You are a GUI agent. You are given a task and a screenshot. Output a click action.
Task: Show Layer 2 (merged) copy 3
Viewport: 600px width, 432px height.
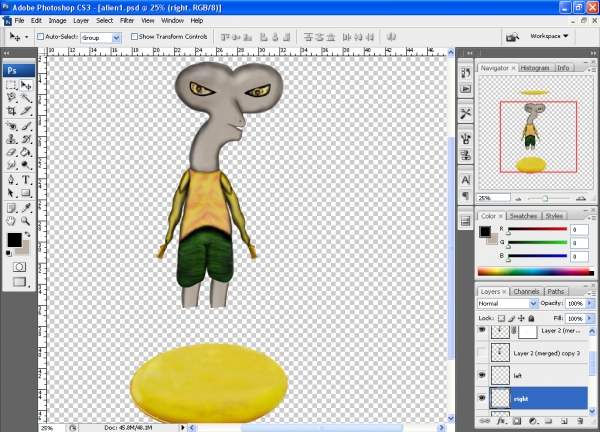482,352
